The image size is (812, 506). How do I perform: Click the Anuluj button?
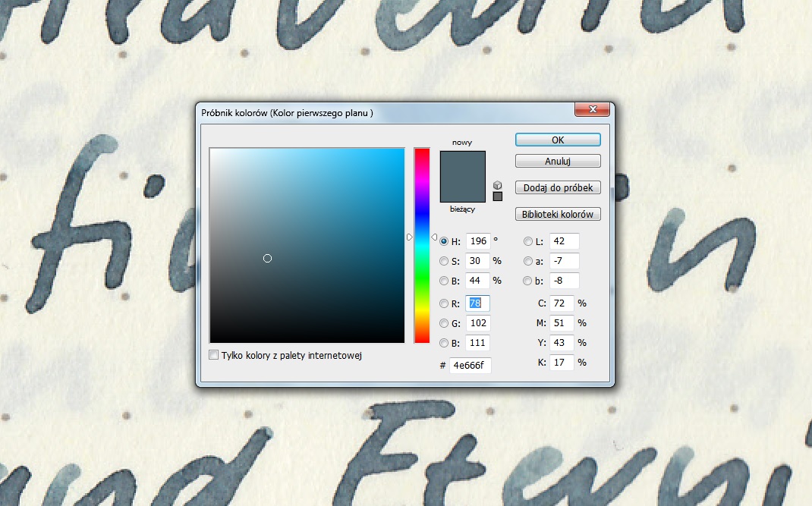(558, 161)
